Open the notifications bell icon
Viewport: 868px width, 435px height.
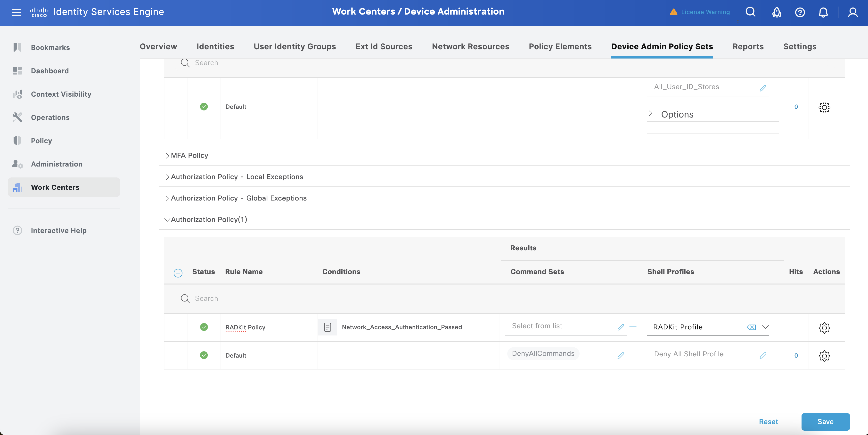[823, 12]
